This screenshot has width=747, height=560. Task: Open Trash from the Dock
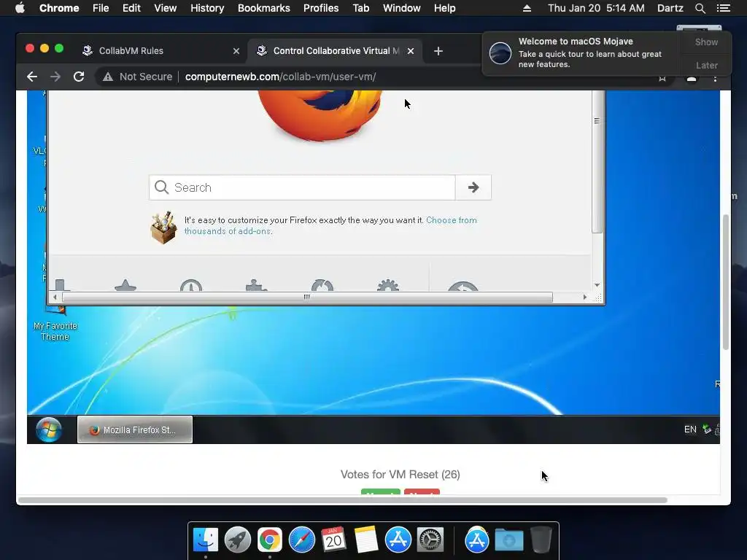click(541, 540)
